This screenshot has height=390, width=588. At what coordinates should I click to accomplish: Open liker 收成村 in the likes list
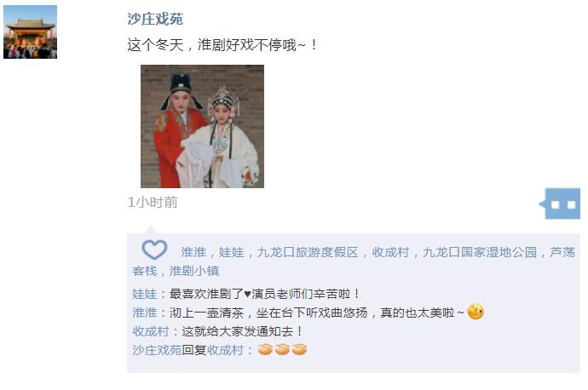coord(390,253)
